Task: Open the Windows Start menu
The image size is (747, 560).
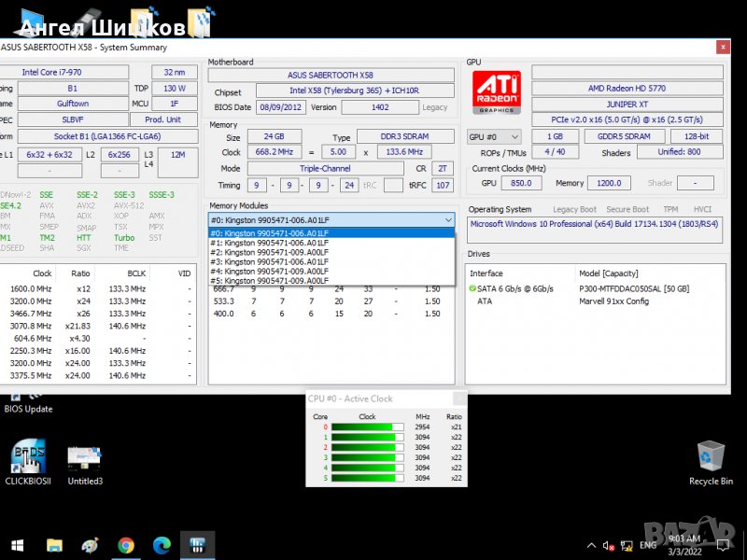Action: coord(17,545)
